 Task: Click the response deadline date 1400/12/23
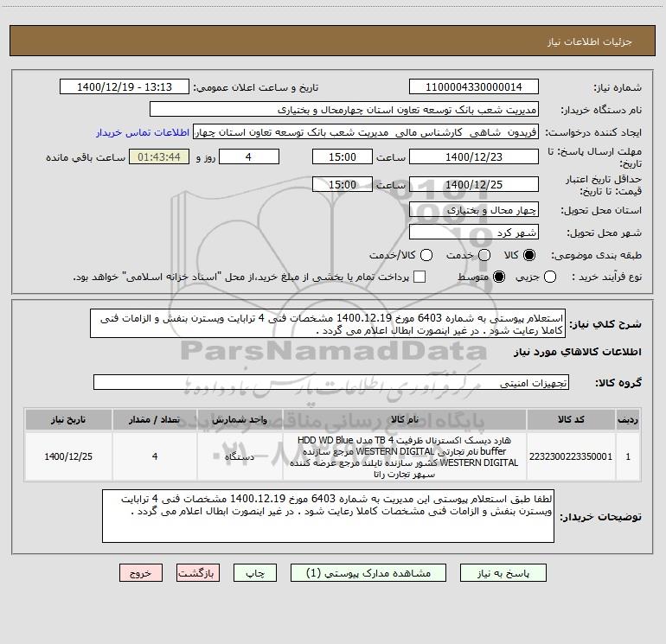tap(474, 156)
